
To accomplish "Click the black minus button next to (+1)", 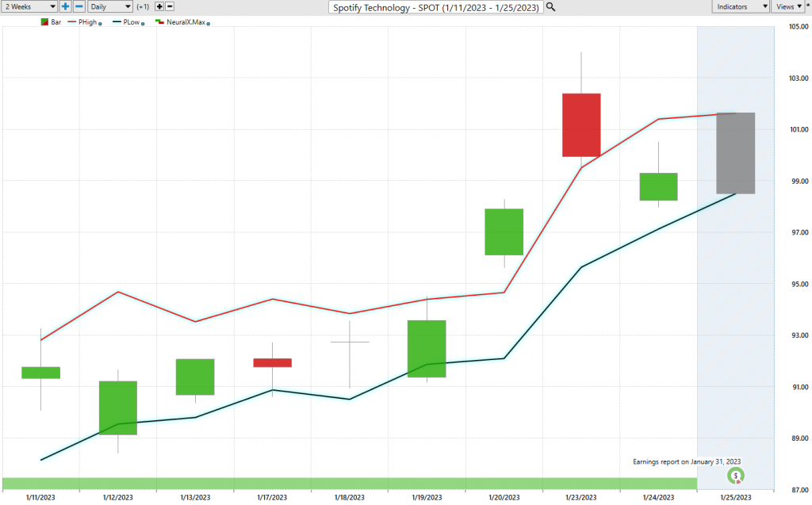I will 170,6.
